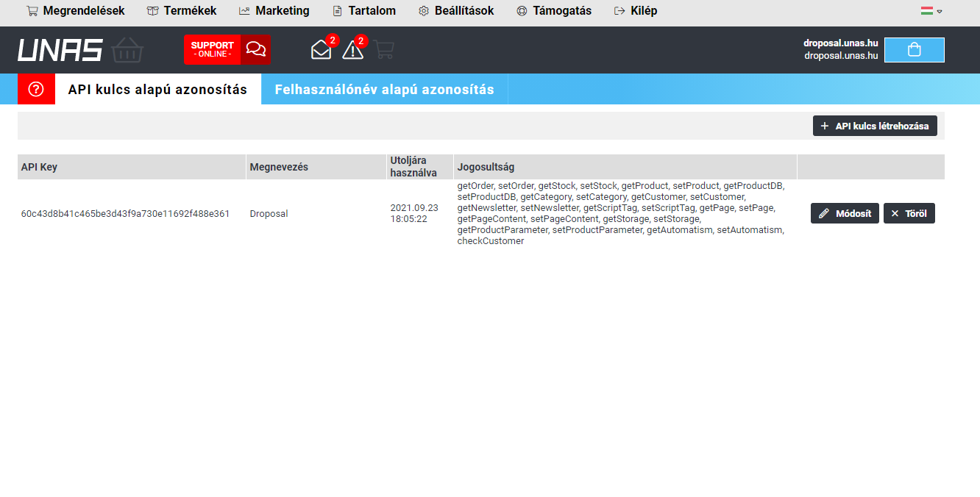Click the grayed shopping cart icon
This screenshot has height=497, width=980.
383,50
